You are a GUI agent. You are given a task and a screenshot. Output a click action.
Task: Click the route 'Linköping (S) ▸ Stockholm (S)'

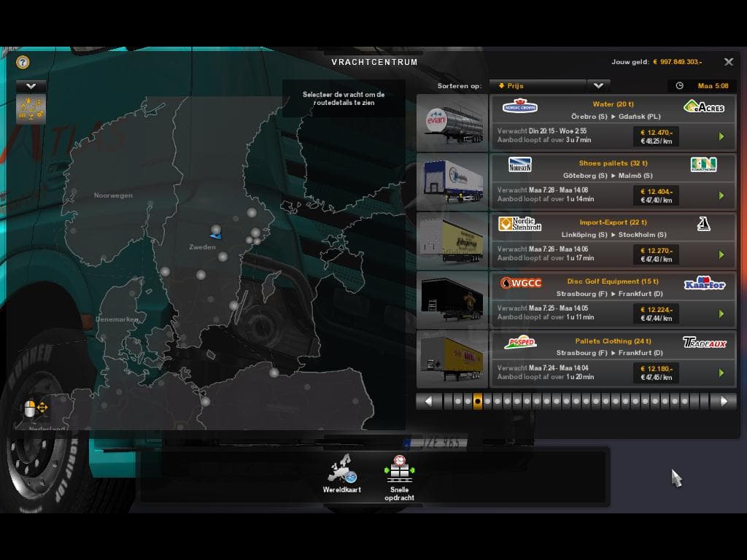(614, 234)
